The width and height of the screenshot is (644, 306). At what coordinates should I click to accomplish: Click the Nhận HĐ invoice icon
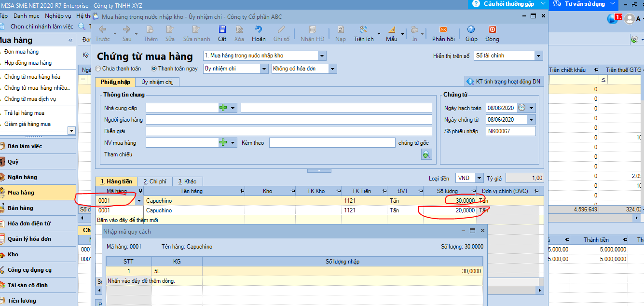click(313, 29)
